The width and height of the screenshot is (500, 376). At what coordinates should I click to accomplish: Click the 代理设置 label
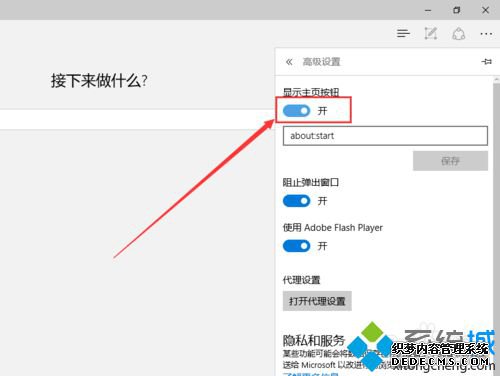pyautogui.click(x=301, y=280)
